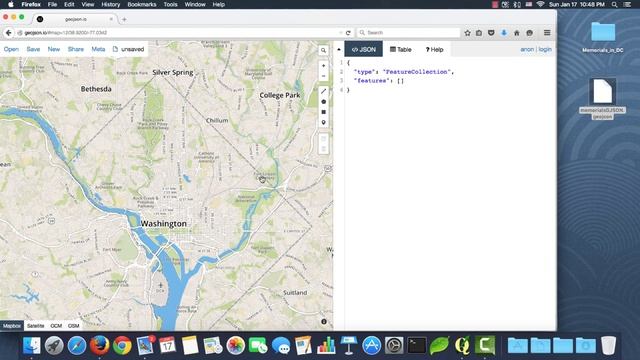This screenshot has height=360, width=640.
Task: Open the Firefox hamburger menu
Action: coord(547,33)
